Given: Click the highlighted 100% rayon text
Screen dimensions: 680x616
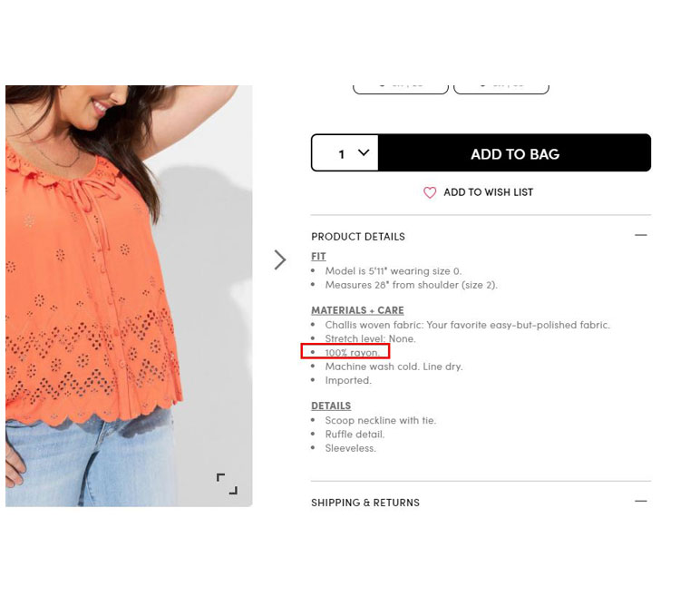Looking at the screenshot, I should [x=352, y=352].
